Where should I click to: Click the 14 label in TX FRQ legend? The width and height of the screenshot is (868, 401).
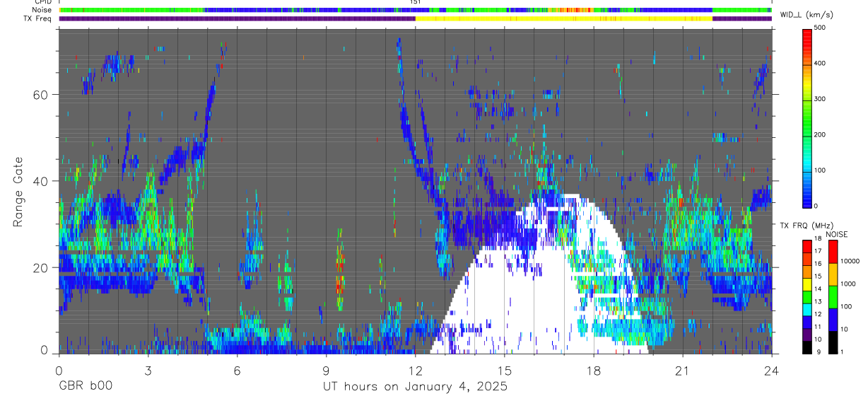pyautogui.click(x=818, y=289)
